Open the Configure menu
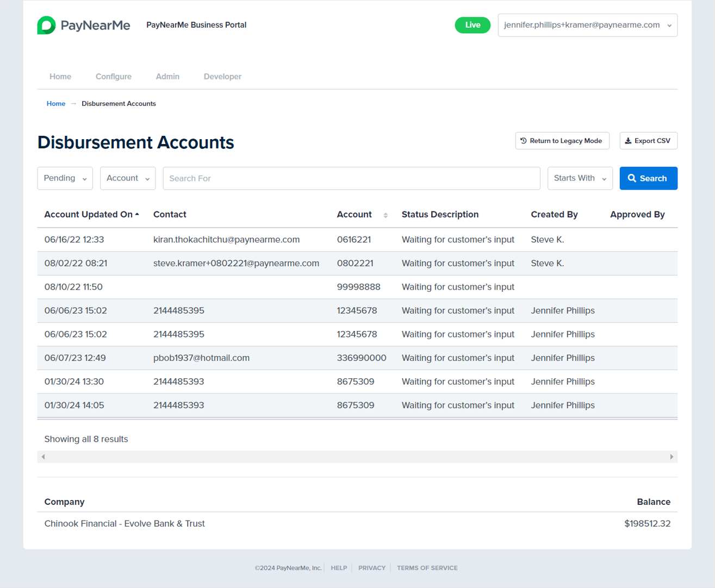The image size is (715, 588). point(114,77)
